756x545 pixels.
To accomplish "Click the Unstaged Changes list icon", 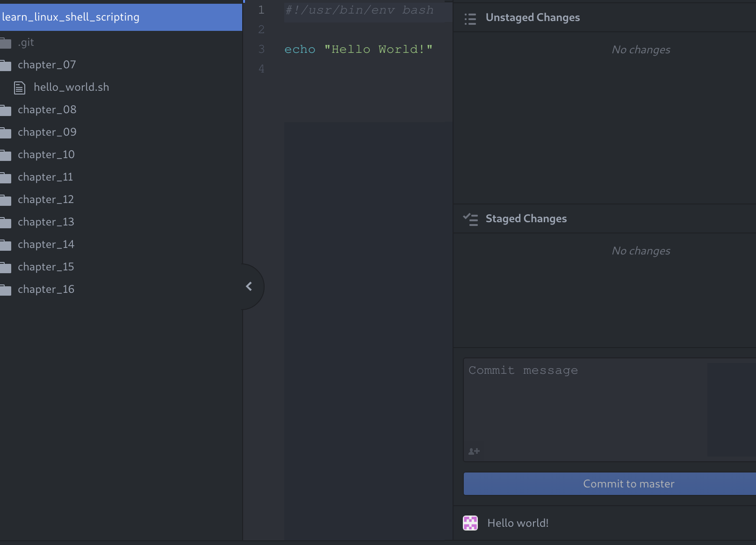I will (x=470, y=19).
